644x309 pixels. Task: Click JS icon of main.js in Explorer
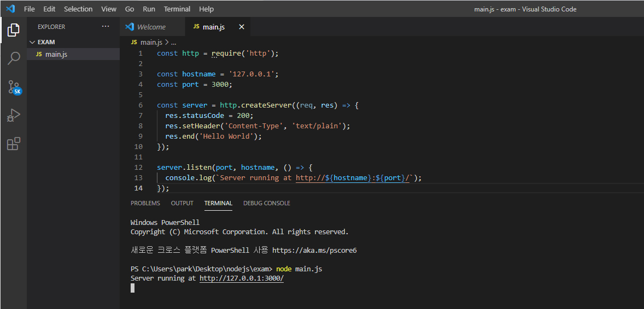(x=39, y=54)
